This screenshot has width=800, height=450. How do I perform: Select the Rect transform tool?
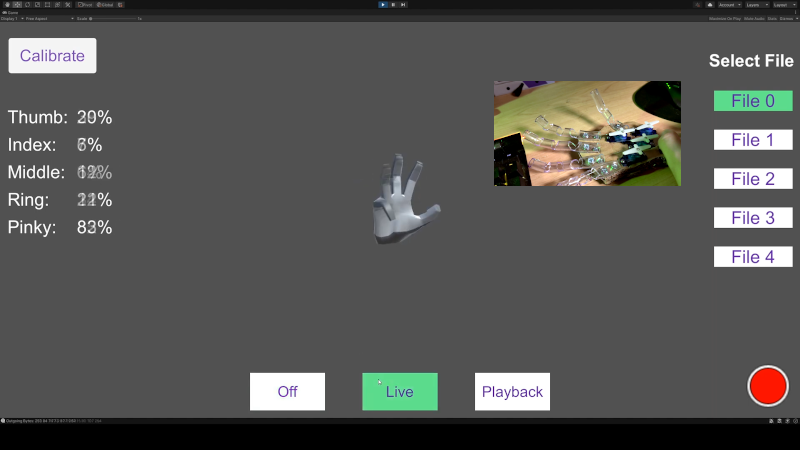[46, 5]
